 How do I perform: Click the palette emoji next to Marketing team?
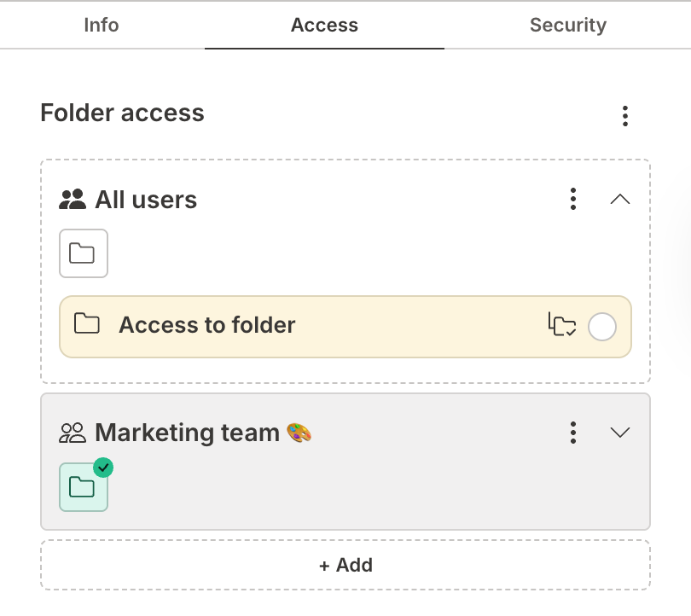click(299, 432)
